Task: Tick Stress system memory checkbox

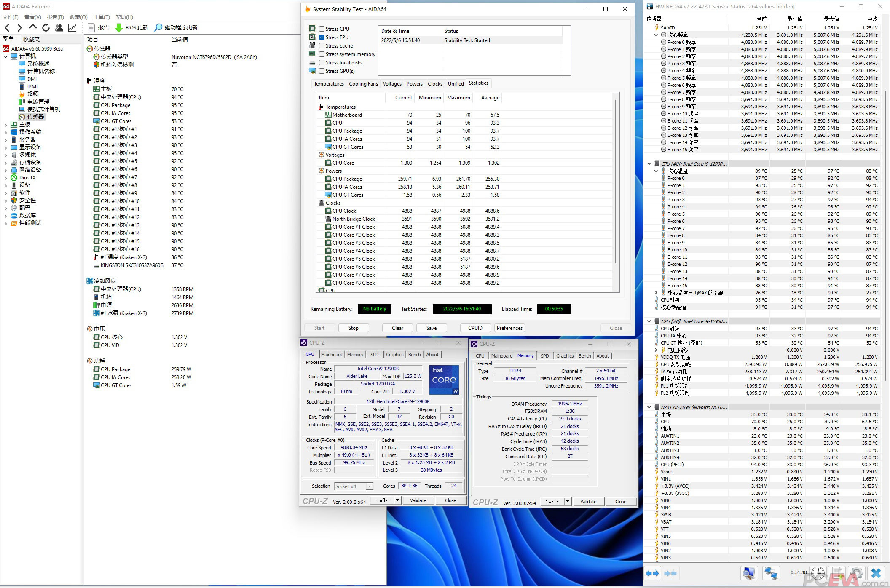Action: [x=322, y=54]
